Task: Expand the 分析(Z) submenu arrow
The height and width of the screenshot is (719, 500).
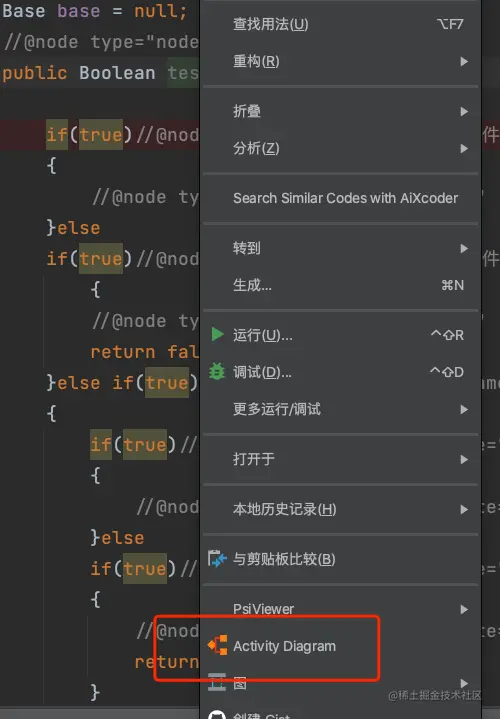Action: click(464, 148)
